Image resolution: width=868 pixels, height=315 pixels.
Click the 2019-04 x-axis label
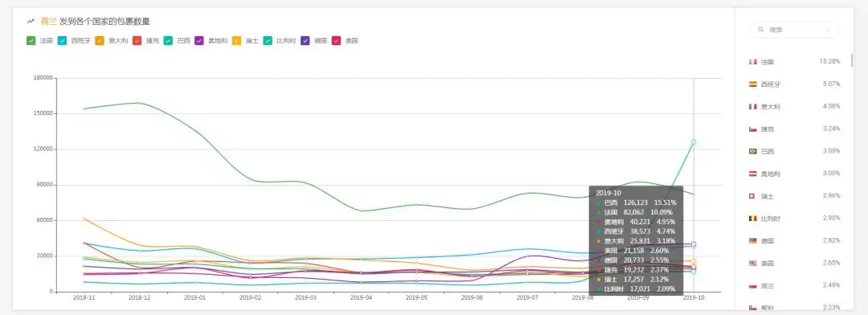[361, 297]
